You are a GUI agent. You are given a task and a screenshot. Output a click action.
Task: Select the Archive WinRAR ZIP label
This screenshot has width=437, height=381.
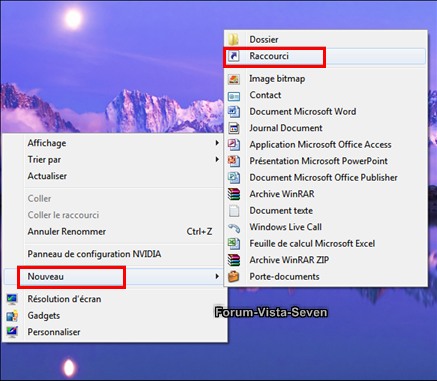[x=289, y=260]
